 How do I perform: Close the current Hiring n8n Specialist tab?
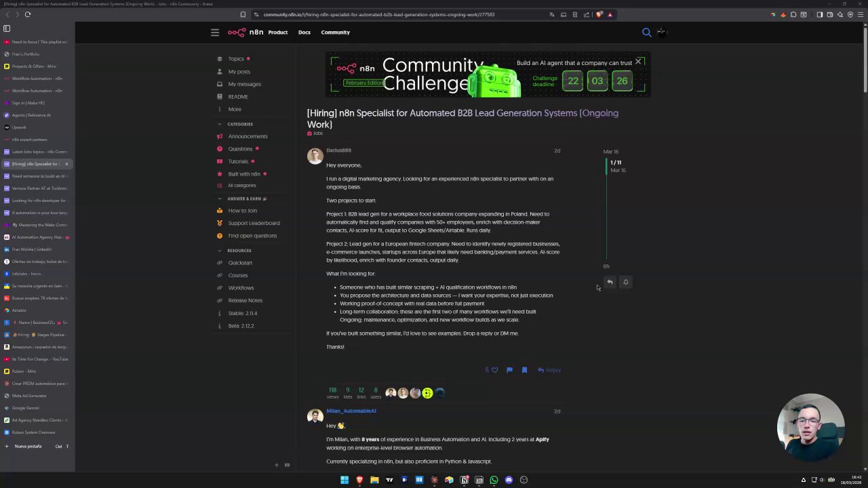pos(66,164)
